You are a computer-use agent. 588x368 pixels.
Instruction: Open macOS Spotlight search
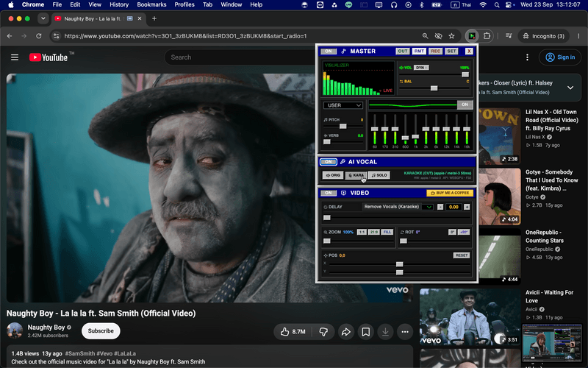(497, 5)
